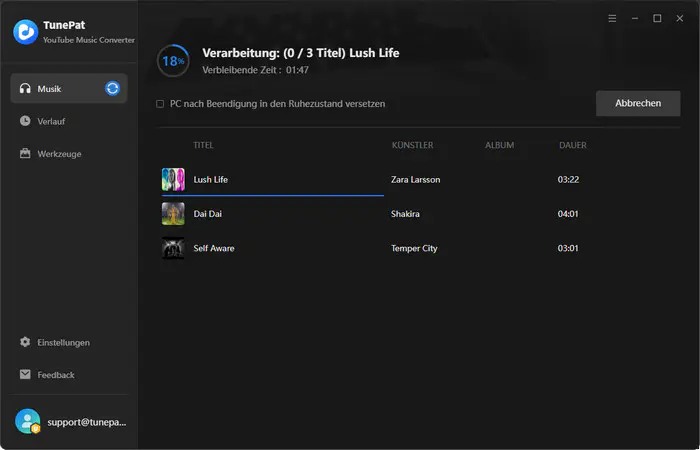Click the TunePat logo icon
This screenshot has width=700, height=450.
pos(25,32)
